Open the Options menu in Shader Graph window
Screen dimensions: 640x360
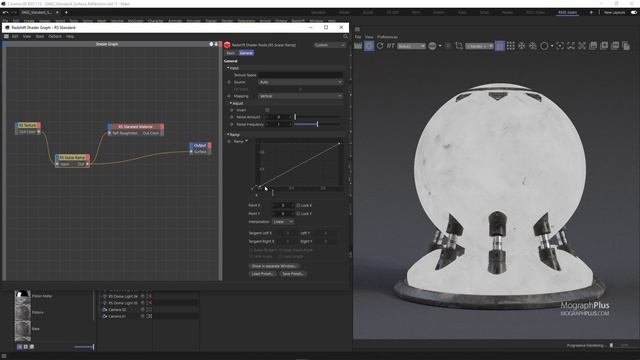[55, 36]
